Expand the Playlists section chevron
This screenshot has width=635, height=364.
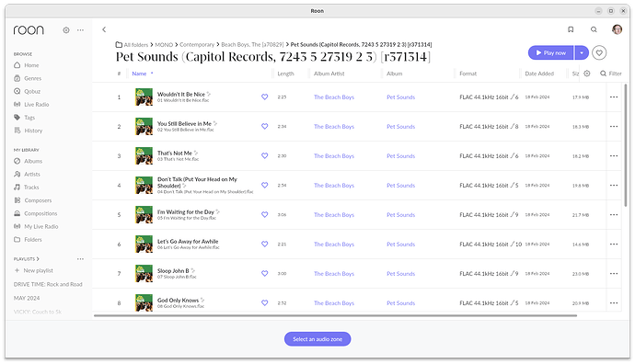pyautogui.click(x=38, y=259)
